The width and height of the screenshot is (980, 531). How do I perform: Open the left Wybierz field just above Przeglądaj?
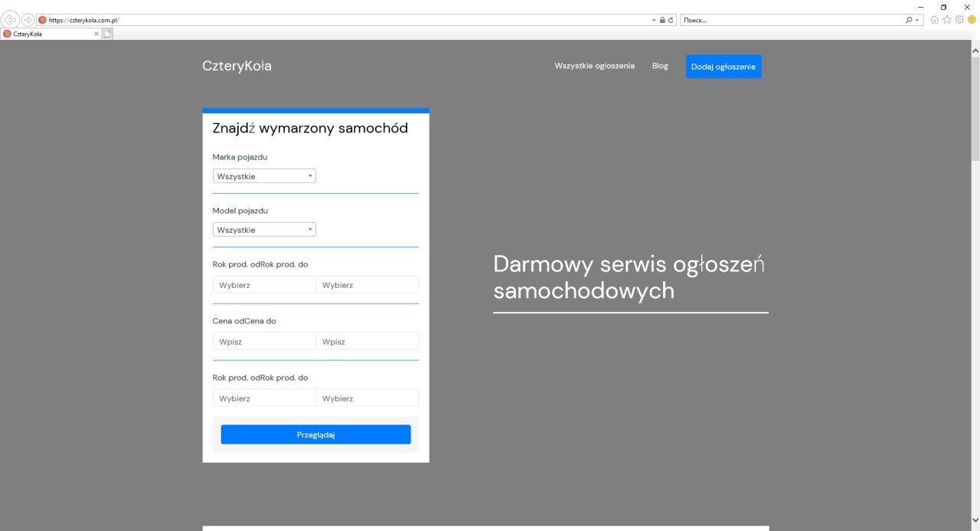(x=264, y=398)
